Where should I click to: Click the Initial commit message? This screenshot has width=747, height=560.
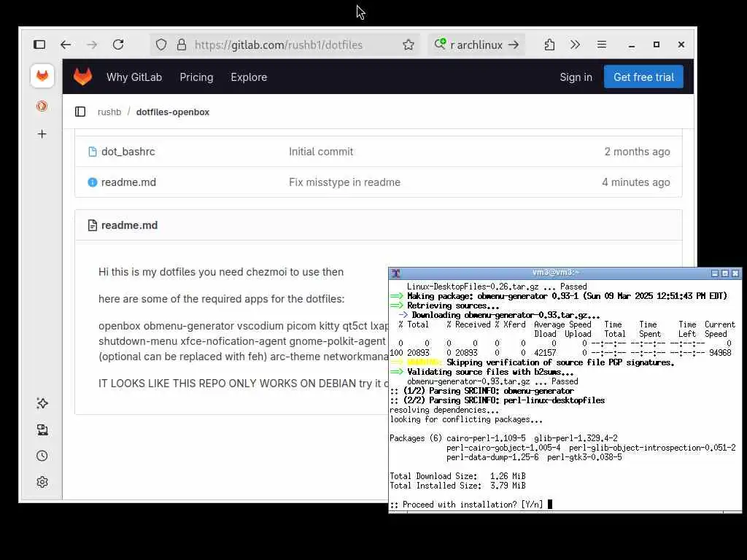(x=321, y=152)
